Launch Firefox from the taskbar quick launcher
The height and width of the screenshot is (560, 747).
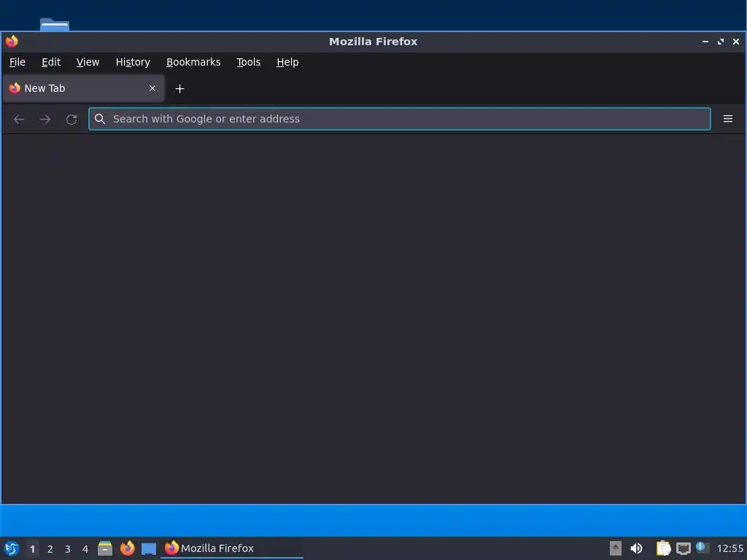[x=127, y=548]
